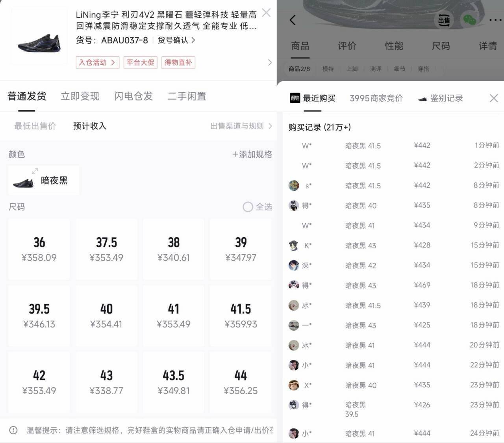Tap +添加规格 to add a spec
The width and height of the screenshot is (504, 443).
[252, 154]
